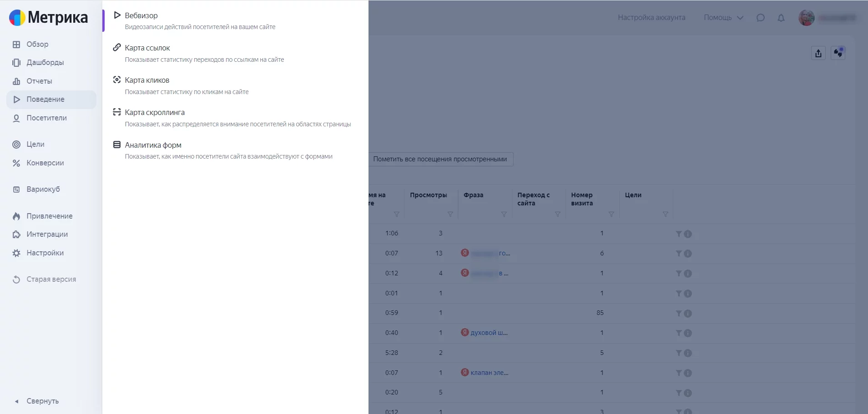Screen dimensions: 868x414
Task: Click the Карта скроллинга icon
Action: [117, 112]
